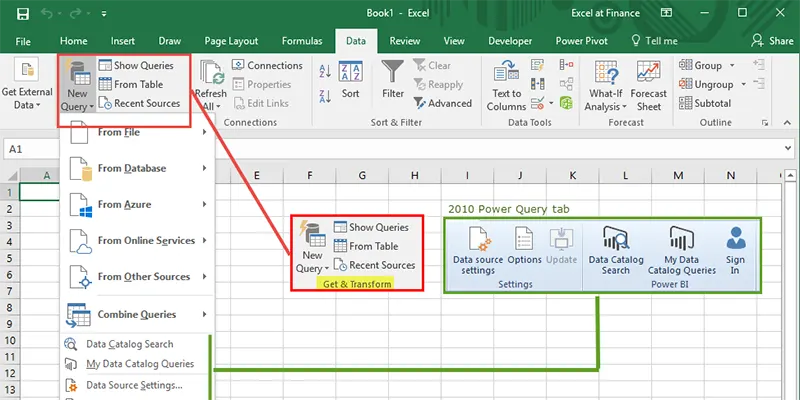800x400 pixels.
Task: Click the Consolidate icon in Data Tools
Action: pyautogui.click(x=566, y=65)
